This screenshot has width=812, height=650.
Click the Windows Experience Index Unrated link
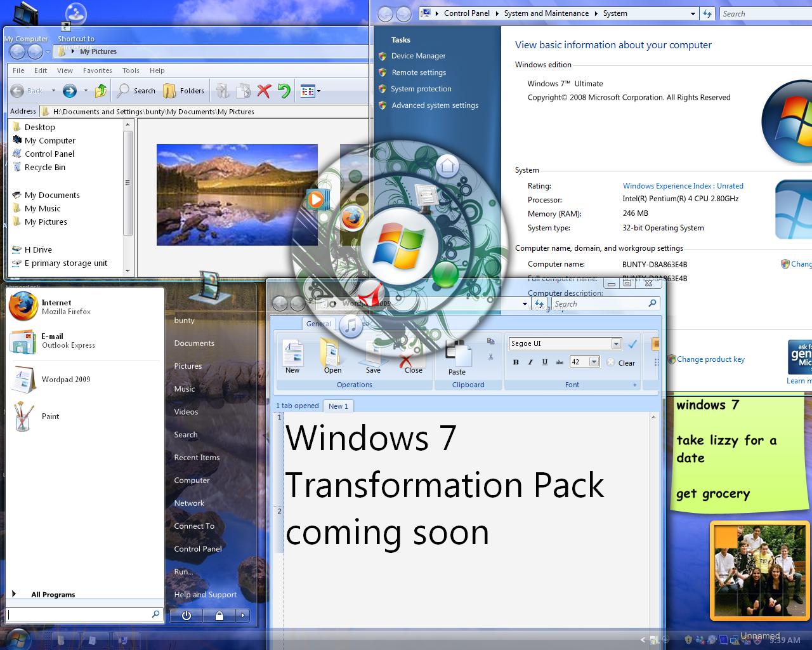pyautogui.click(x=683, y=186)
